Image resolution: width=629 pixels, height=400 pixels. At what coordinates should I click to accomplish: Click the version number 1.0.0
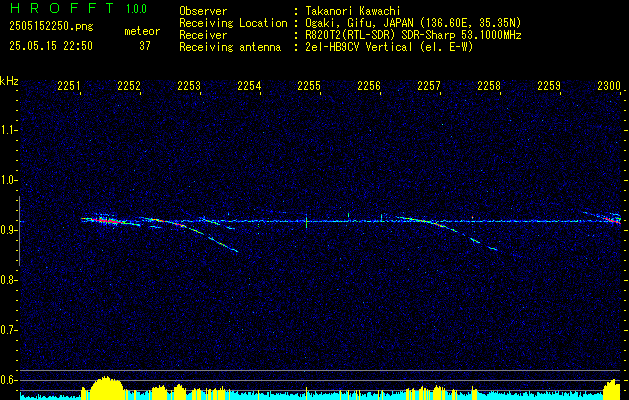pyautogui.click(x=136, y=9)
